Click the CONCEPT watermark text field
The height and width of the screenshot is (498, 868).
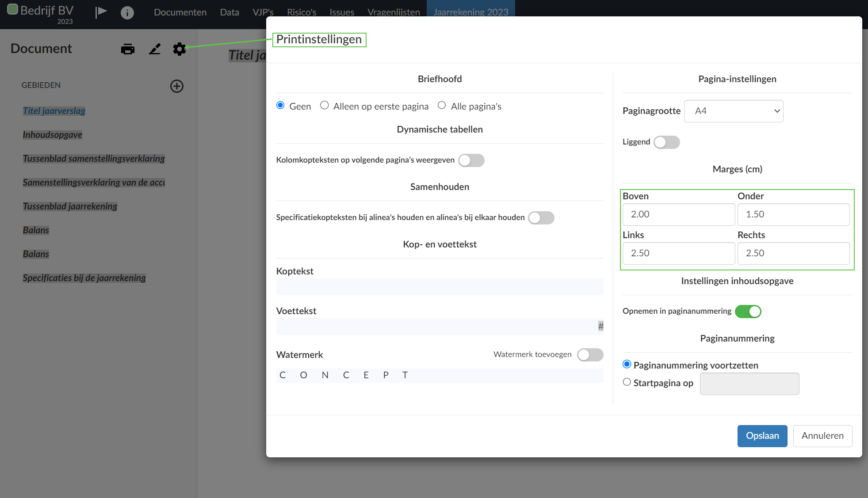(x=440, y=376)
